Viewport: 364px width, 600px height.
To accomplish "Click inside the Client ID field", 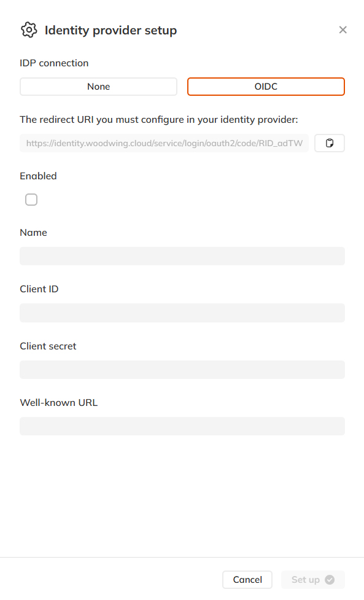I will [182, 313].
